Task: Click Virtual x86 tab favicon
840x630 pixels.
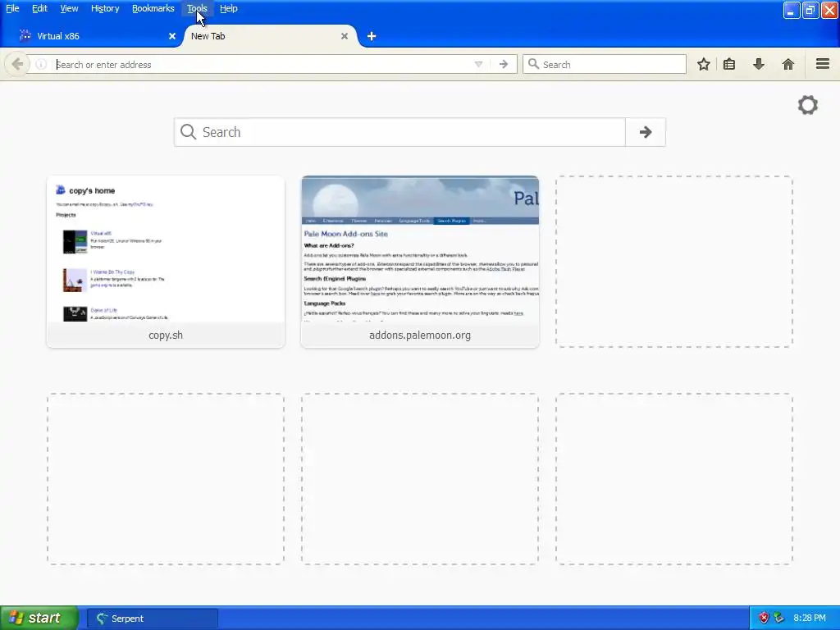Action: [x=25, y=35]
